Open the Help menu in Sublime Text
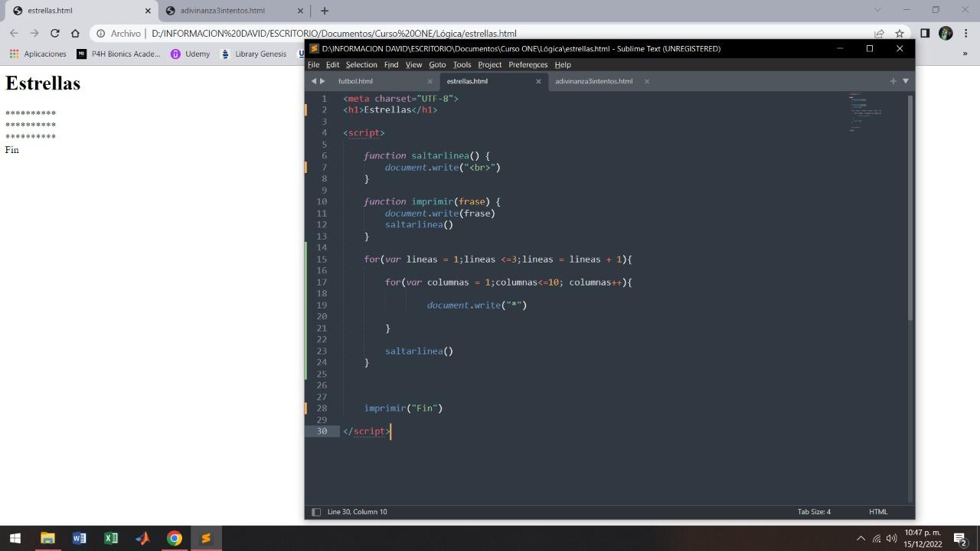980x551 pixels. (563, 64)
